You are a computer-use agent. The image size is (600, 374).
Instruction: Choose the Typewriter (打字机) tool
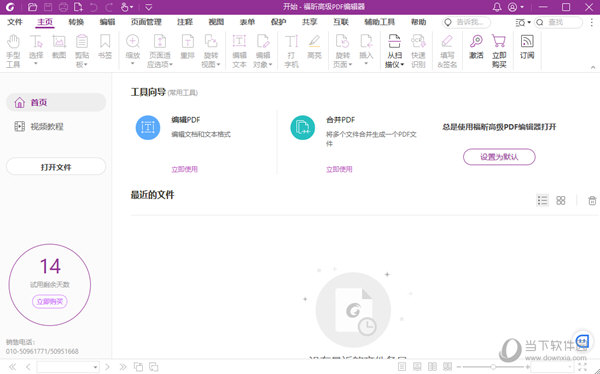291,51
